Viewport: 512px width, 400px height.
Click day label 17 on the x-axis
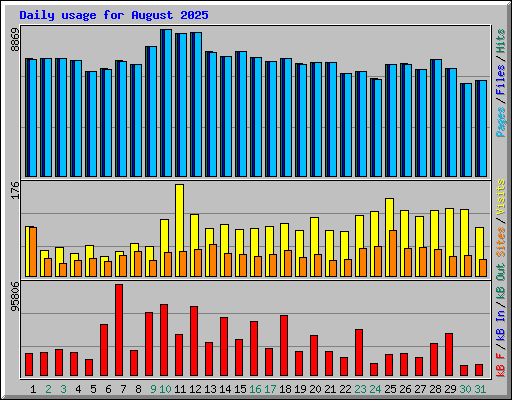[270, 389]
